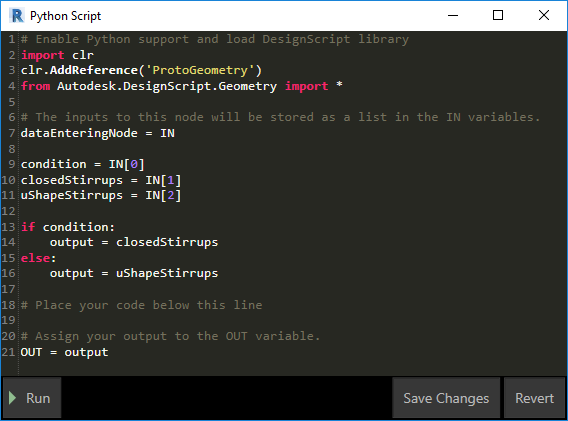Click line containing clr.AddReference('ProtoGeometry')
This screenshot has width=568, height=421.
click(141, 70)
